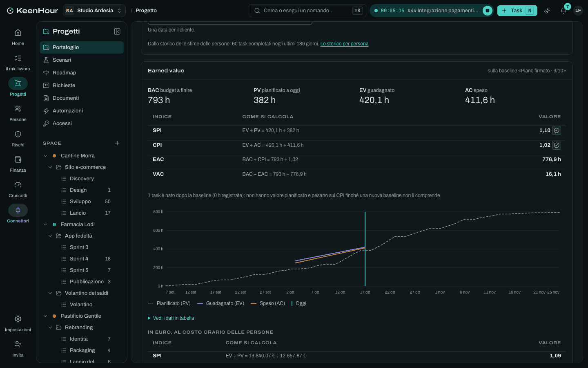Open the Roadmap menu item
The width and height of the screenshot is (588, 368).
pos(82,73)
